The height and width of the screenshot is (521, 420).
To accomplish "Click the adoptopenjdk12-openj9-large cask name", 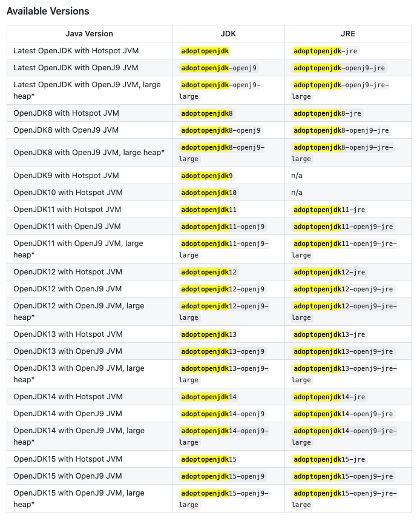I will [x=224, y=312].
